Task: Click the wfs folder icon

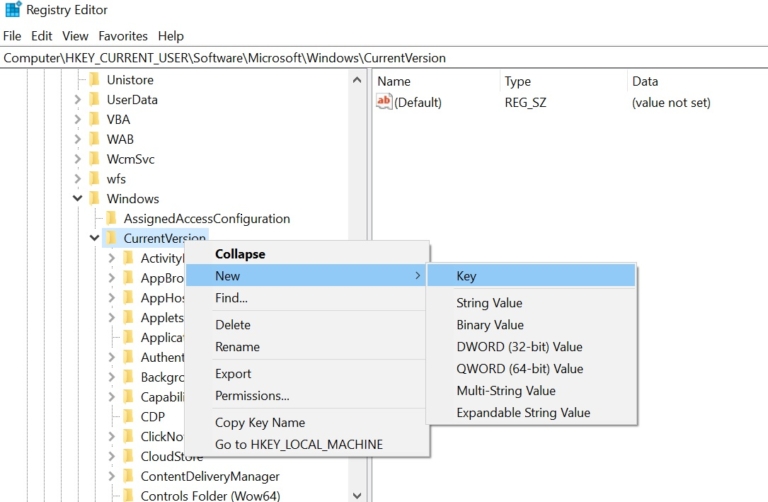Action: click(95, 179)
